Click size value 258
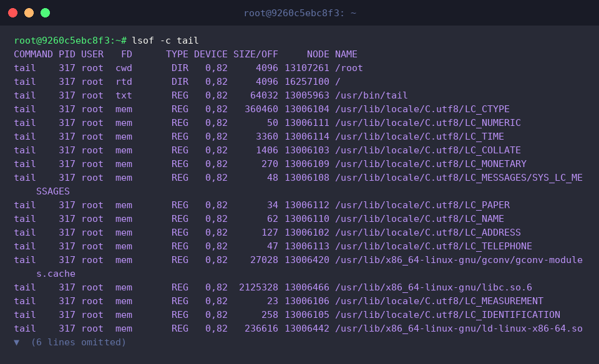 click(x=270, y=315)
